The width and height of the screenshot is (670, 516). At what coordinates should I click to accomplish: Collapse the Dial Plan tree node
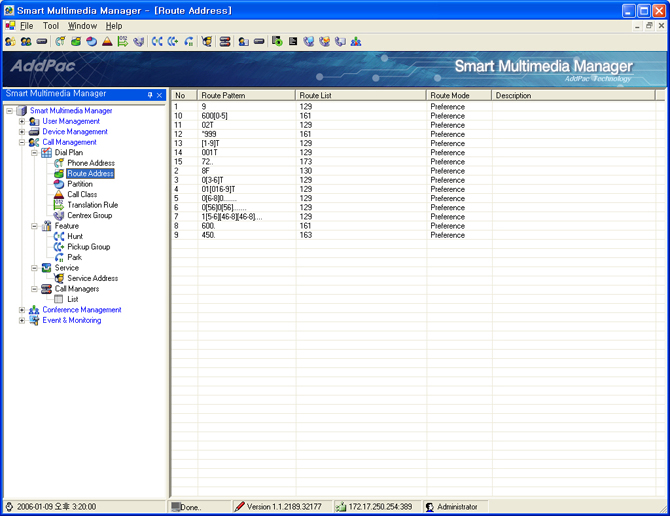coord(34,153)
